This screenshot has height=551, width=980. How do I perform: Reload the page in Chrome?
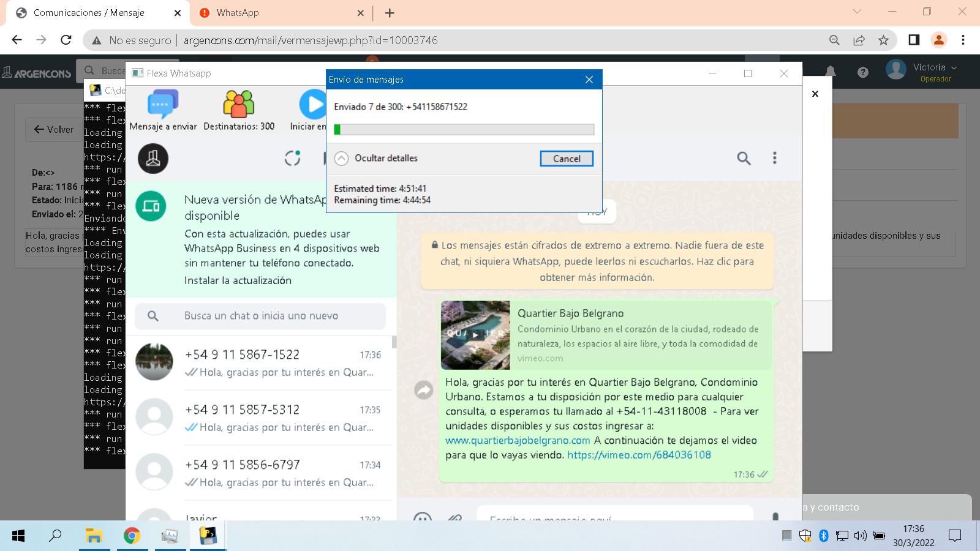(x=66, y=40)
